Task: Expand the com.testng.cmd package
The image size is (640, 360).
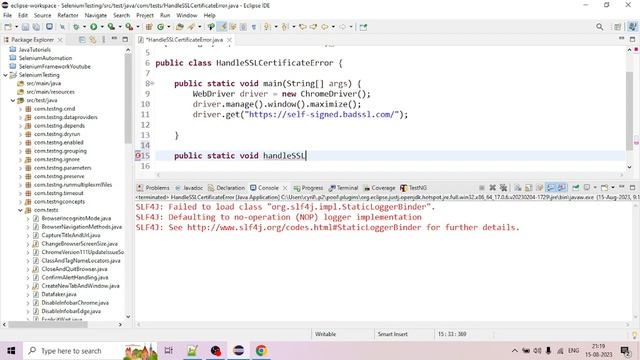Action: pos(20,109)
